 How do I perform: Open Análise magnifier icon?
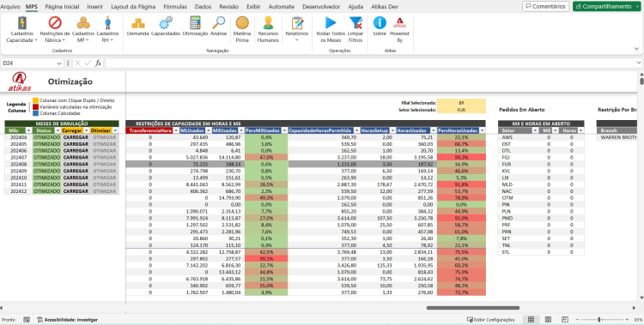218,22
